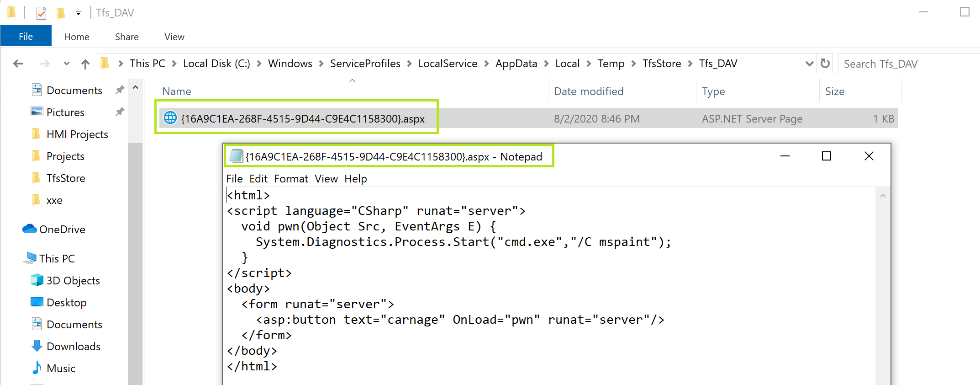Sort files by Date modified column

pyautogui.click(x=589, y=91)
